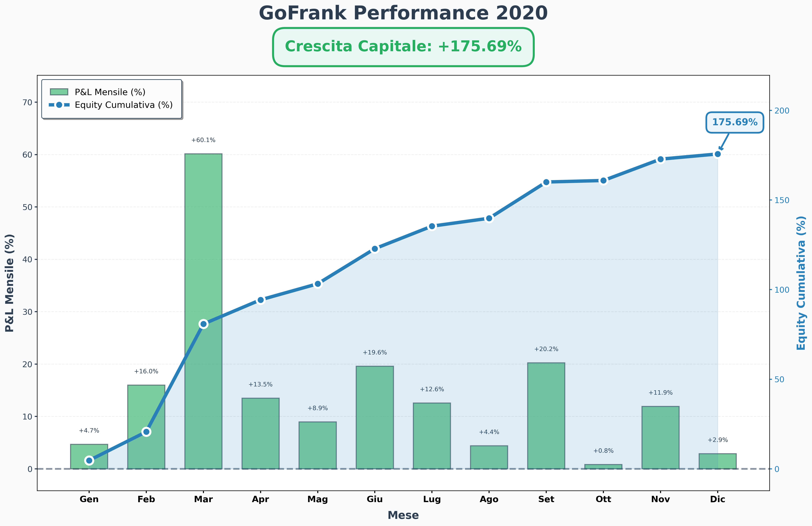Viewport: 812px width, 526px height.
Task: Click the +19.6% bar label
Action: [x=375, y=352]
